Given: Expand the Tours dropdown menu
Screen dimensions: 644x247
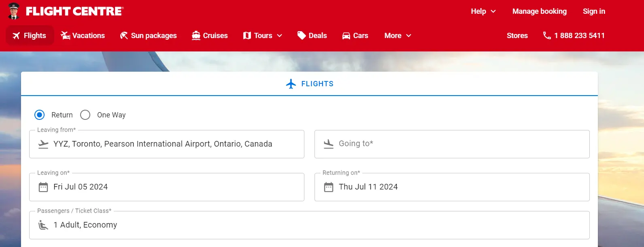Looking at the screenshot, I should (263, 36).
